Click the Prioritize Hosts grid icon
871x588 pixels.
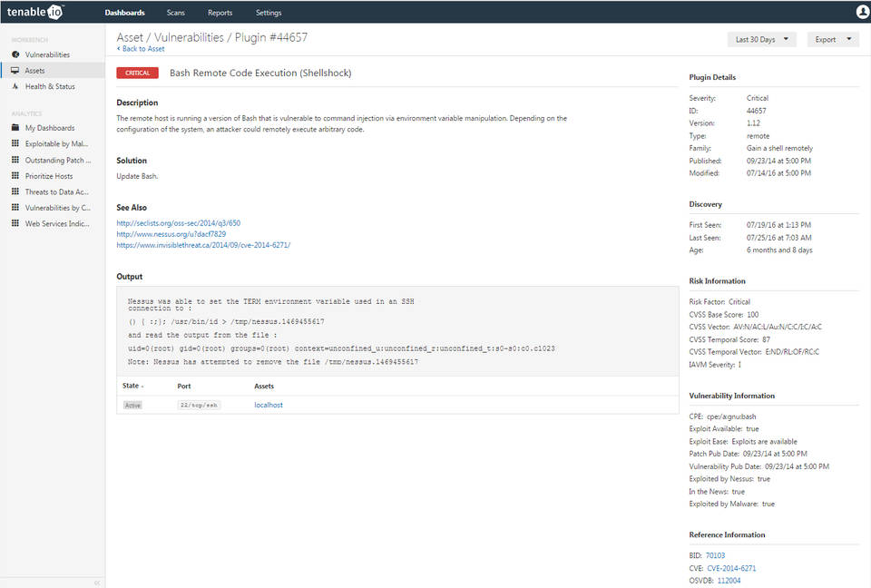[15, 176]
